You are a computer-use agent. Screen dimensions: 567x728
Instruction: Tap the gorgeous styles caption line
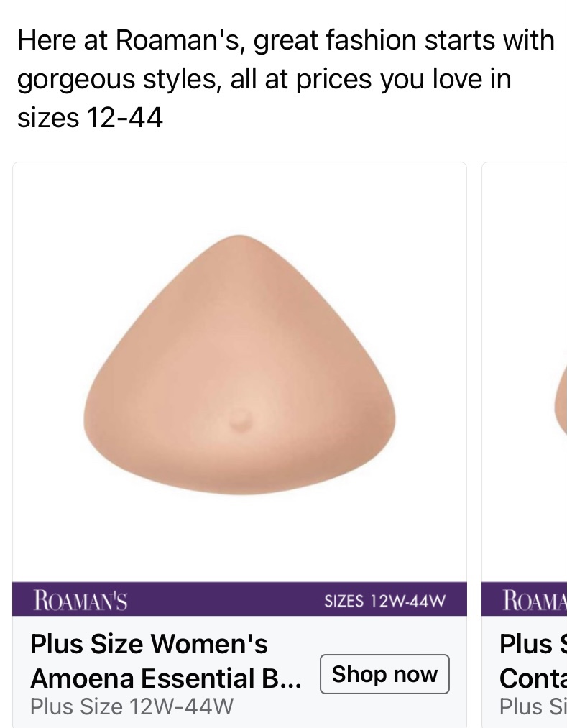[x=264, y=79]
